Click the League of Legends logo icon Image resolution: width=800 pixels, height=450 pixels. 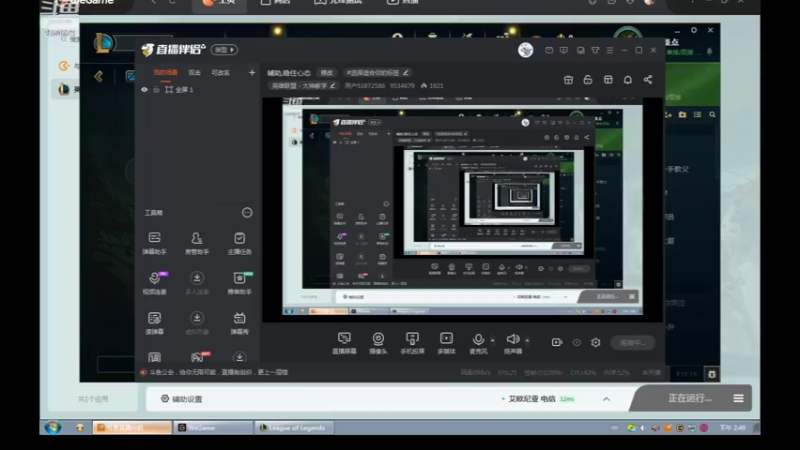[x=103, y=43]
